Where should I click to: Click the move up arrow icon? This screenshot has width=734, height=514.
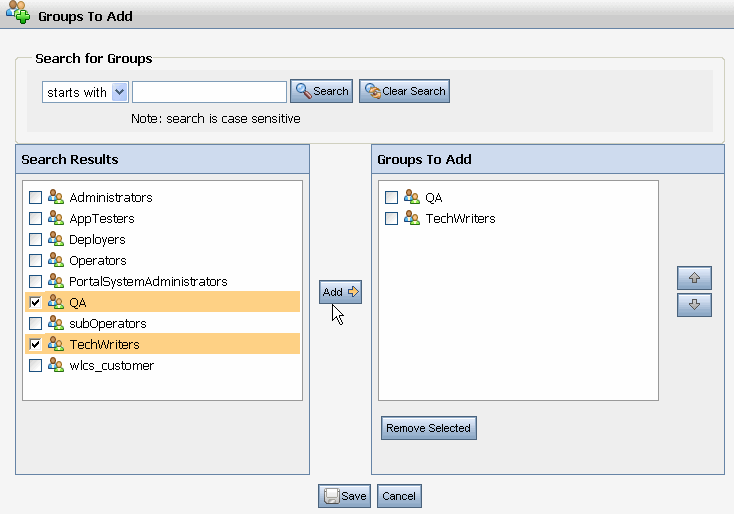(x=694, y=280)
